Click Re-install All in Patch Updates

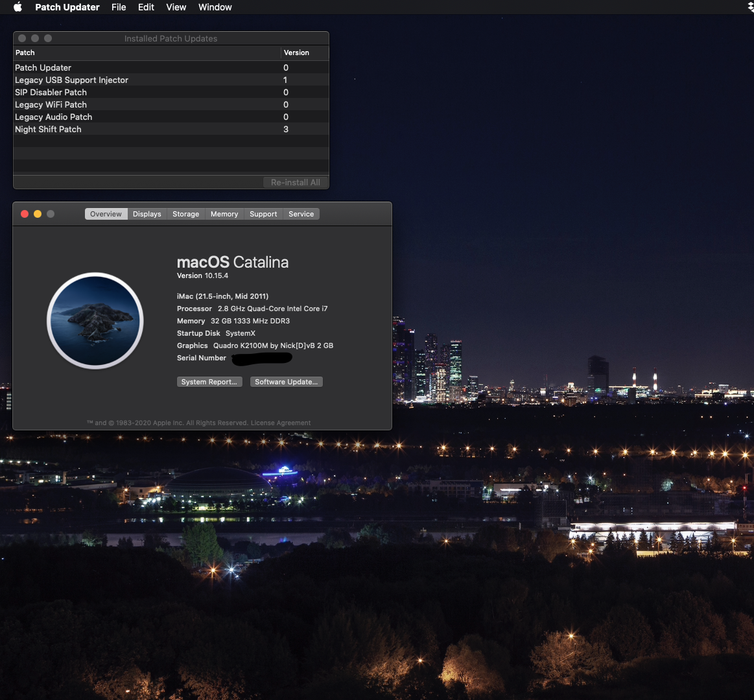pyautogui.click(x=295, y=182)
